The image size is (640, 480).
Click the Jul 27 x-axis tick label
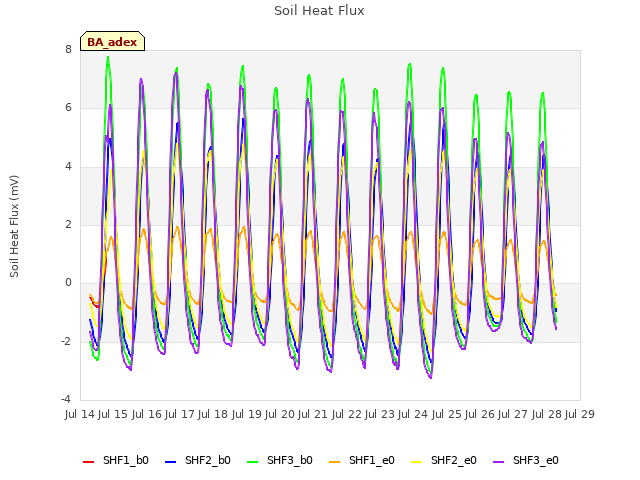pyautogui.click(x=513, y=414)
